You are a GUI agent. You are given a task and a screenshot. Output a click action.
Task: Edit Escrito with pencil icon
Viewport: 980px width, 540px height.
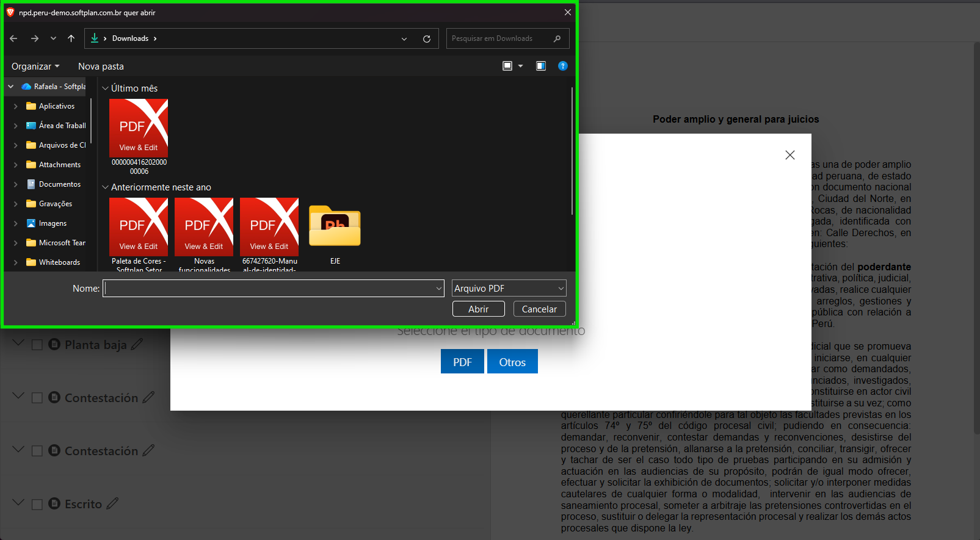point(112,503)
